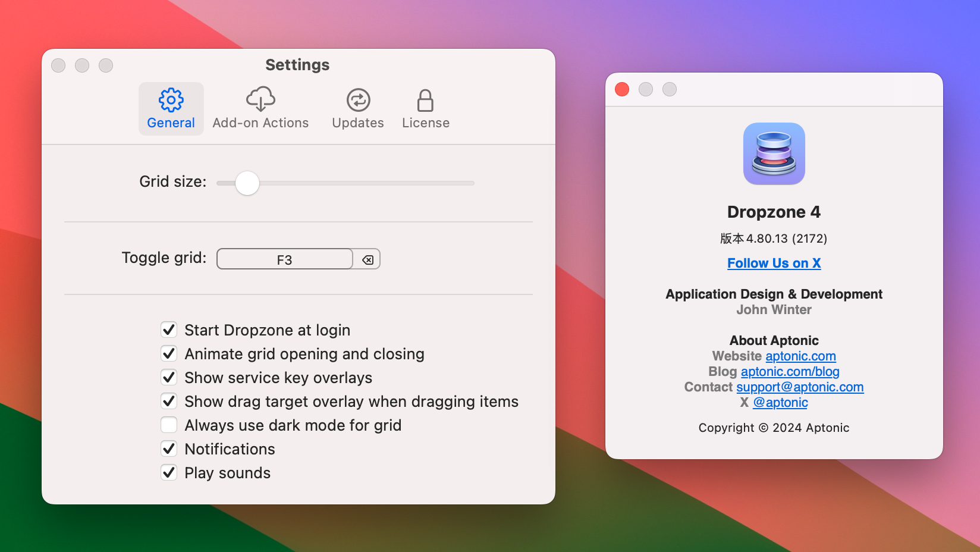The image size is (980, 552).
Task: Turn off Notifications
Action: (x=169, y=448)
